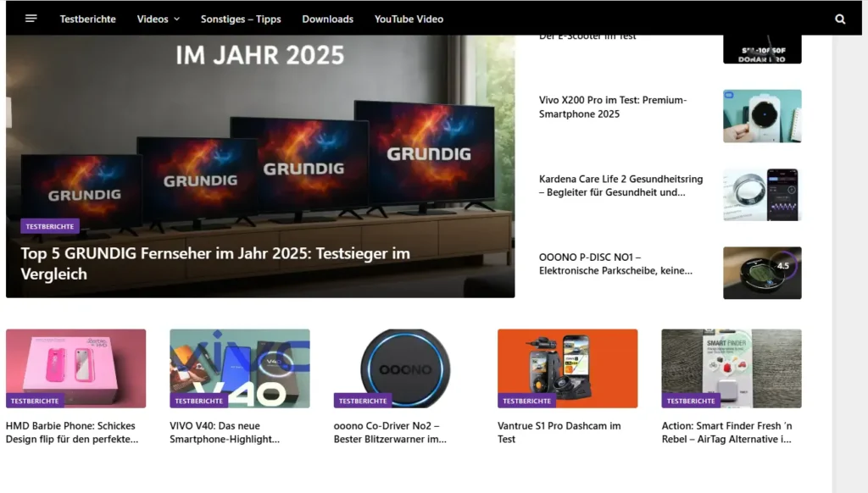Open the Testberichte menu item
Screen dimensions: 868x493
tap(88, 18)
